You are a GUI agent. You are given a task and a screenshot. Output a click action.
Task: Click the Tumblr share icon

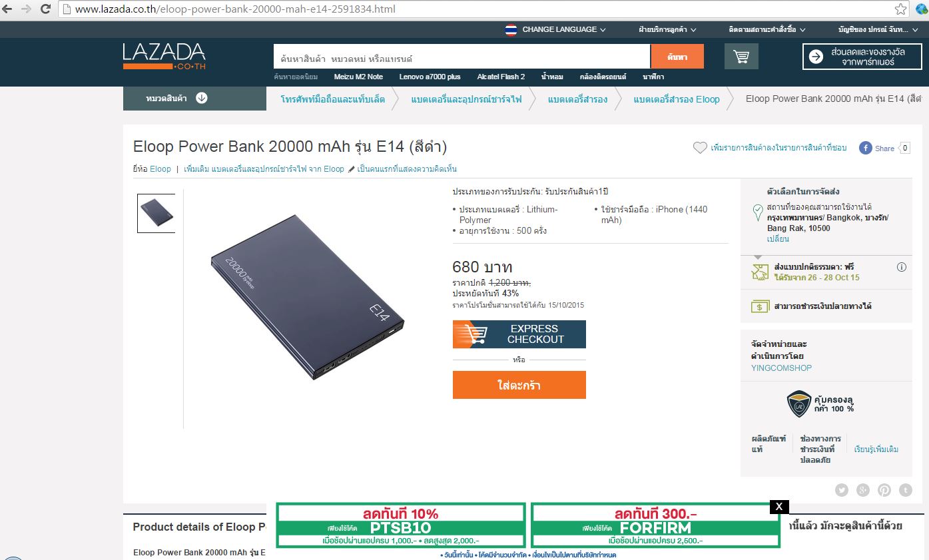tap(906, 490)
